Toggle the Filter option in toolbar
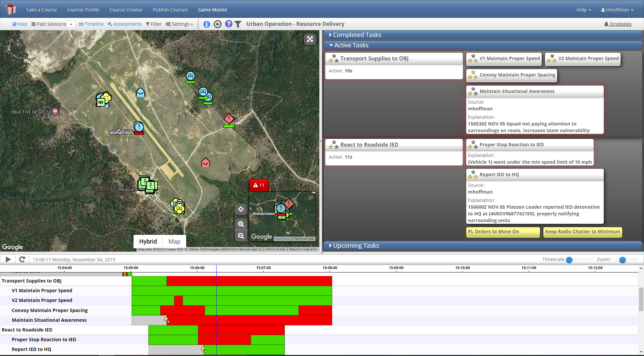 [x=154, y=24]
